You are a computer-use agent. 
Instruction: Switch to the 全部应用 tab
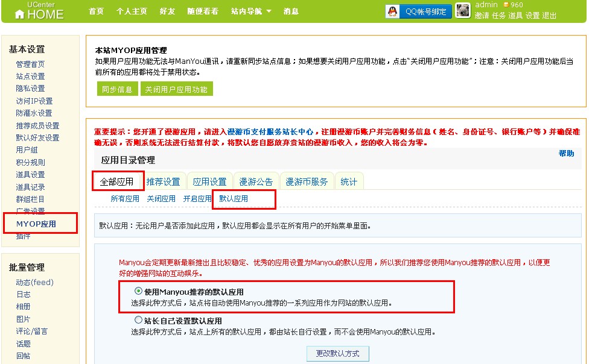point(116,182)
